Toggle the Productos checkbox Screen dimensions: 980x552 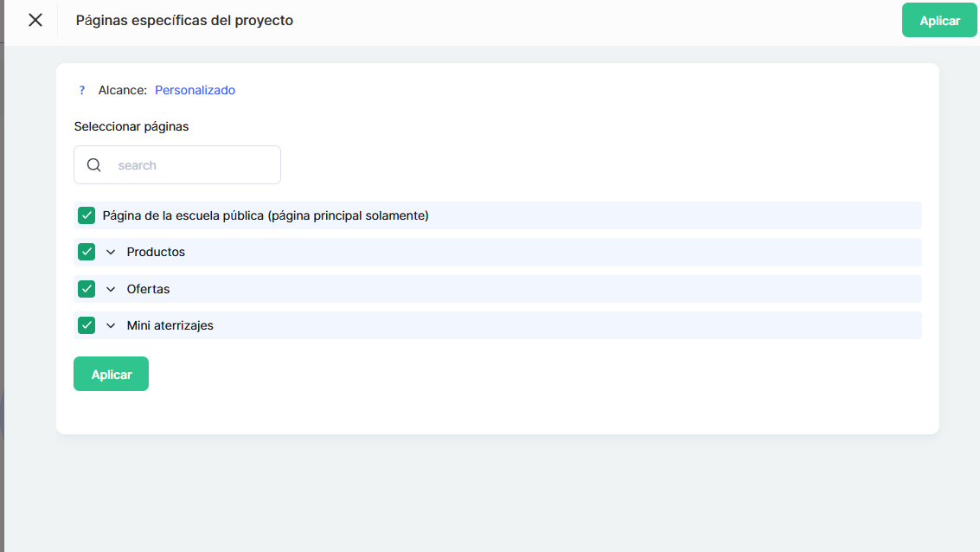pos(86,252)
